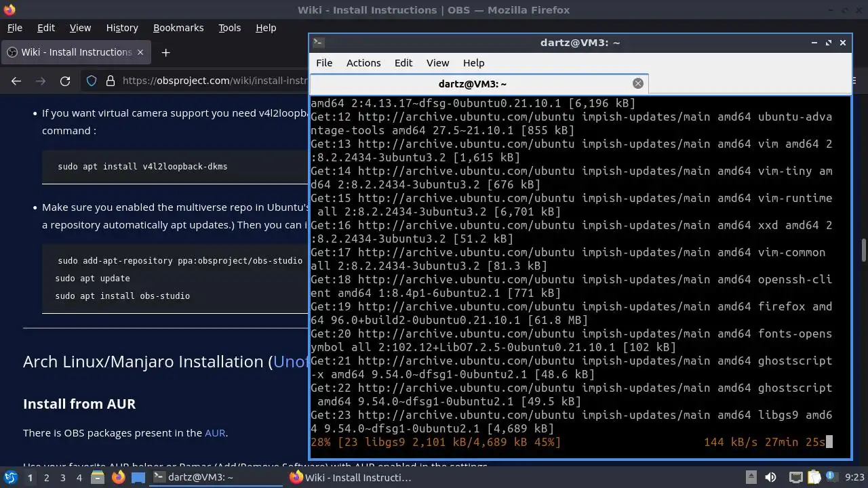The image size is (868, 488).
Task: Maximize the terminal window
Action: coord(828,42)
